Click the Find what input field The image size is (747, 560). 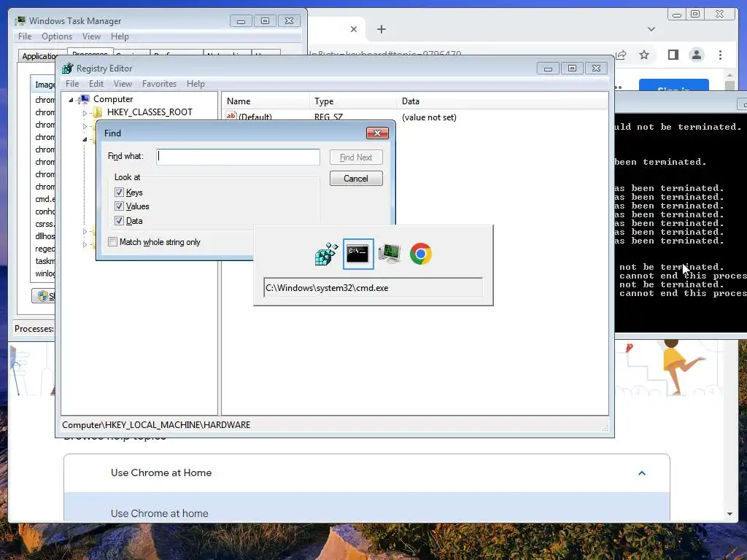click(239, 157)
